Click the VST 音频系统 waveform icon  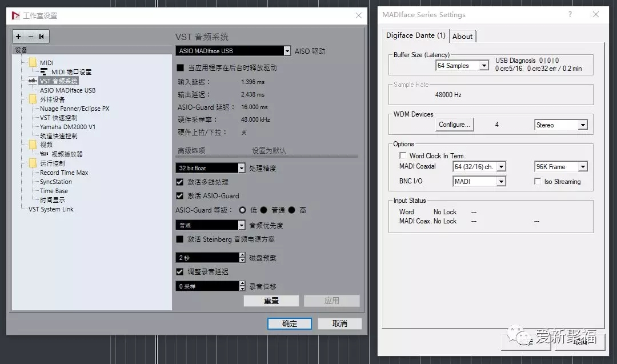coord(32,81)
